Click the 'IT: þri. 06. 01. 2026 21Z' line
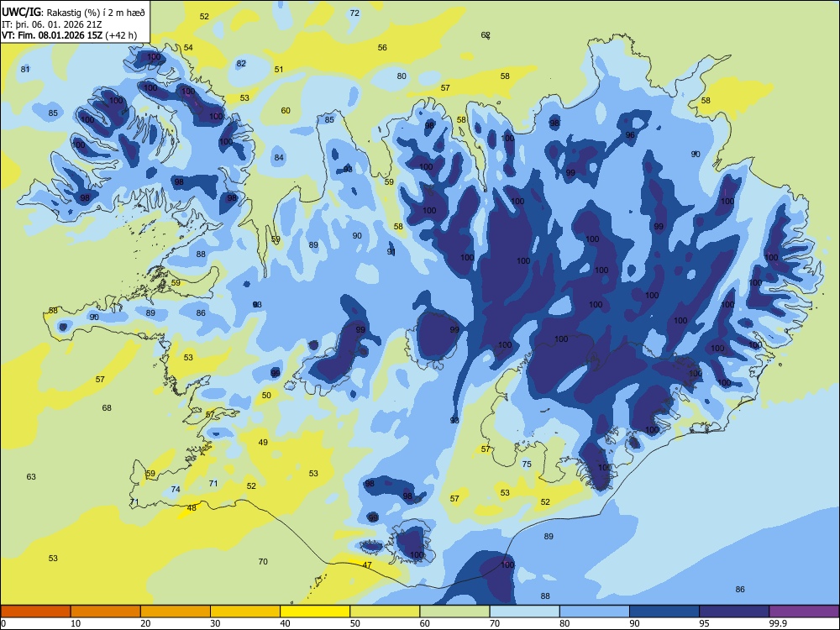The height and width of the screenshot is (630, 840). [52, 24]
